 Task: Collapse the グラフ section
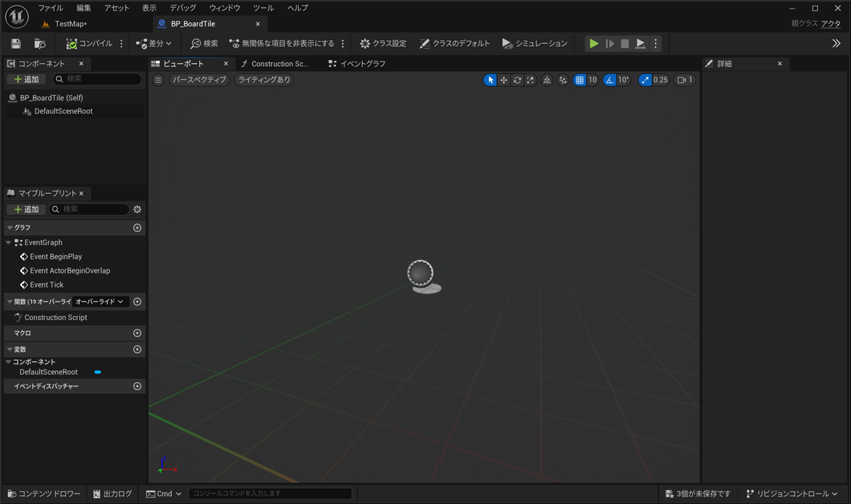(10, 228)
